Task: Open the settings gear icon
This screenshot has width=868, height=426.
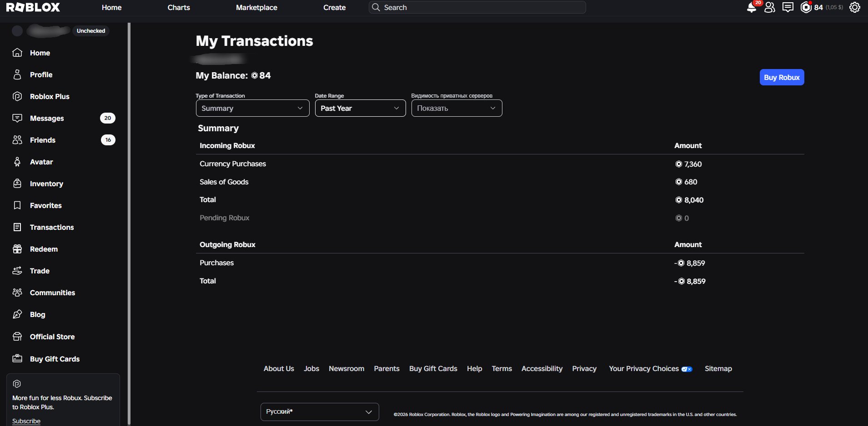Action: tap(855, 8)
